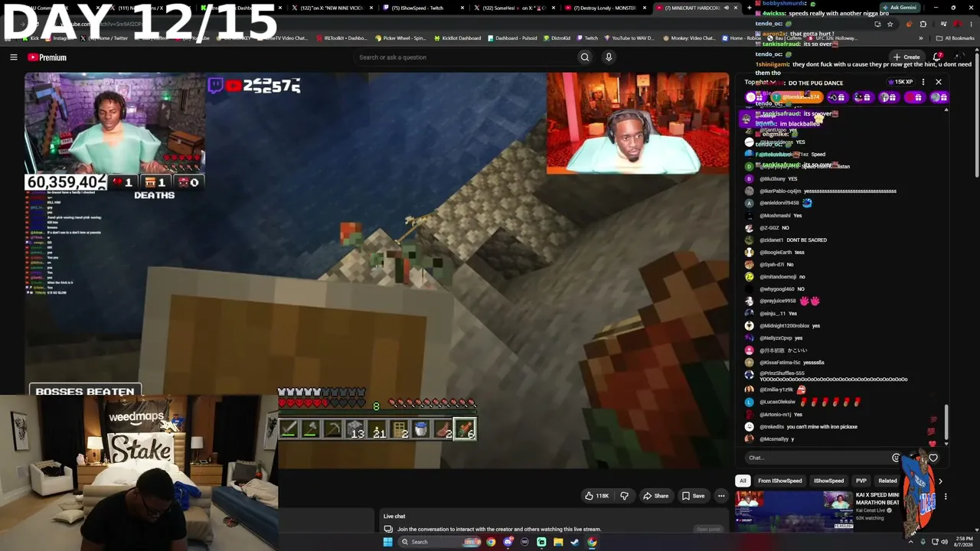The width and height of the screenshot is (980, 551).
Task: Open Chrome from the taskbar
Action: click(x=491, y=542)
